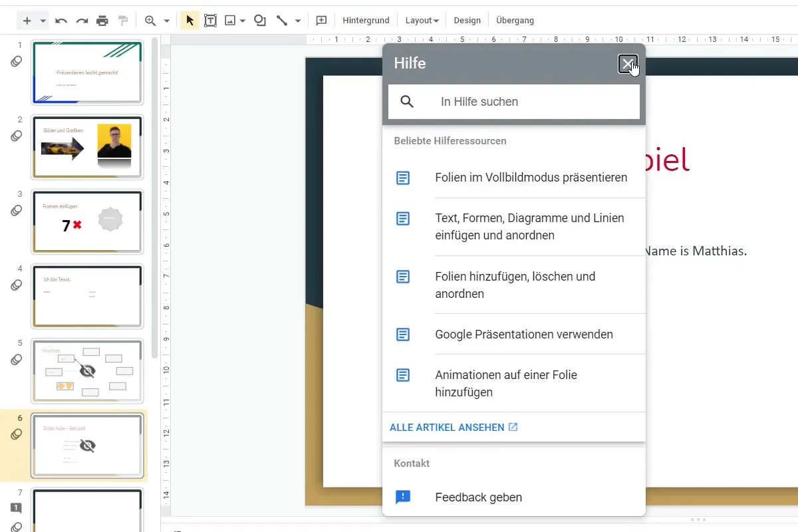Viewport: 798px width, 532px height.
Task: Insert an image using the image icon
Action: point(230,21)
